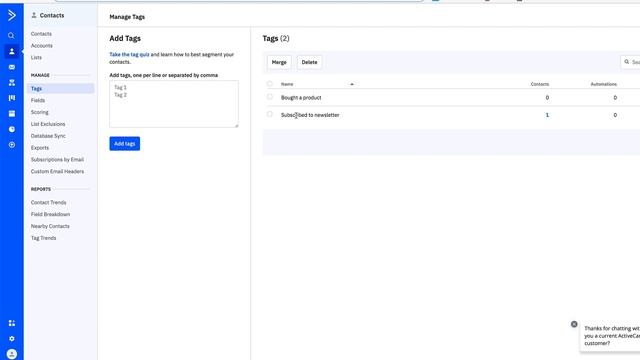Open the Campaigns envelope icon
Viewport: 640px width, 360px height.
pyautogui.click(x=11, y=67)
